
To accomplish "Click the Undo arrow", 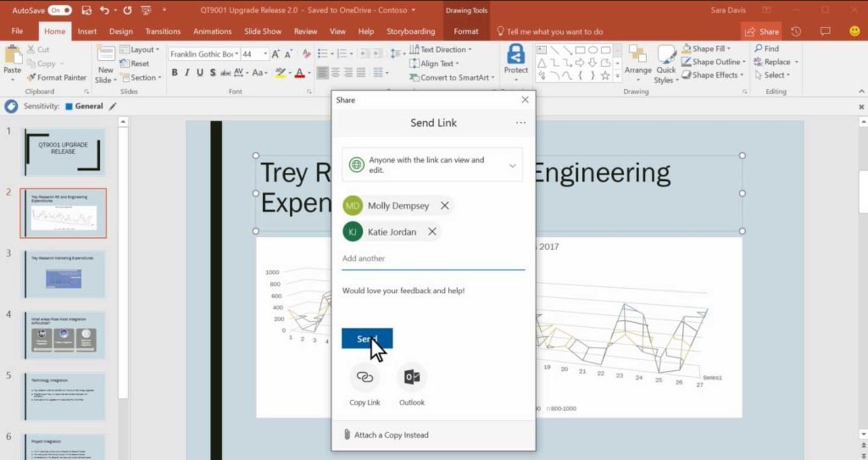I will point(104,10).
